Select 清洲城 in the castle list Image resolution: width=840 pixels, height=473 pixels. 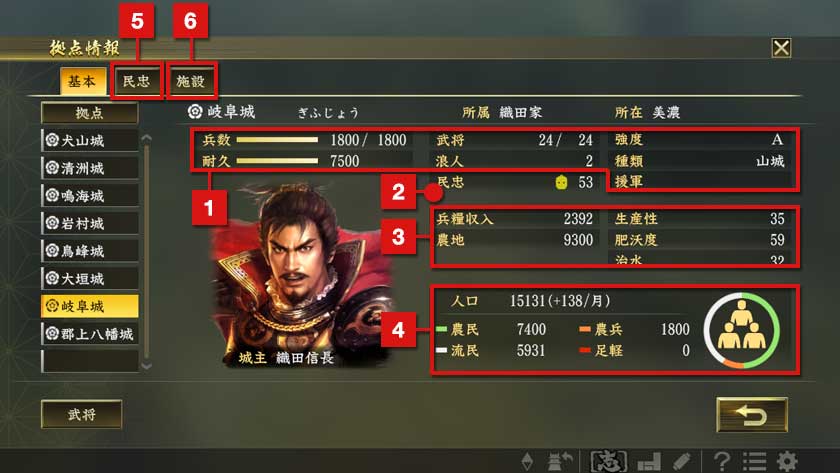(x=89, y=168)
